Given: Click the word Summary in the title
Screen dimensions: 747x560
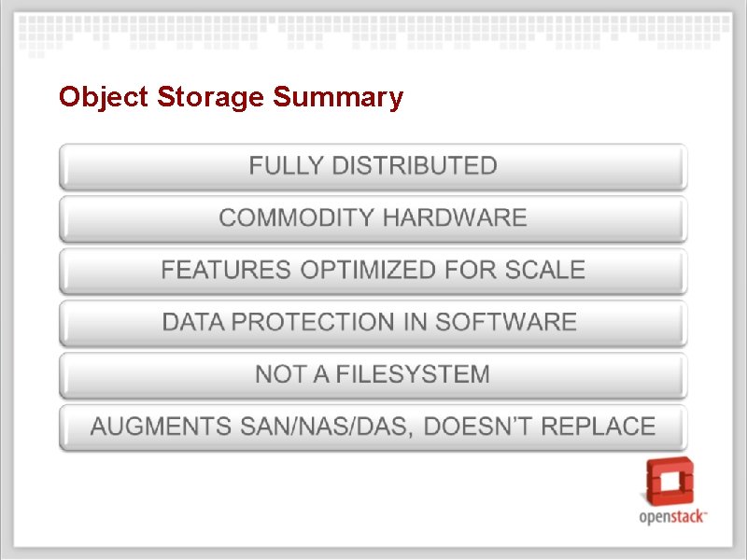Looking at the screenshot, I should (x=338, y=98).
